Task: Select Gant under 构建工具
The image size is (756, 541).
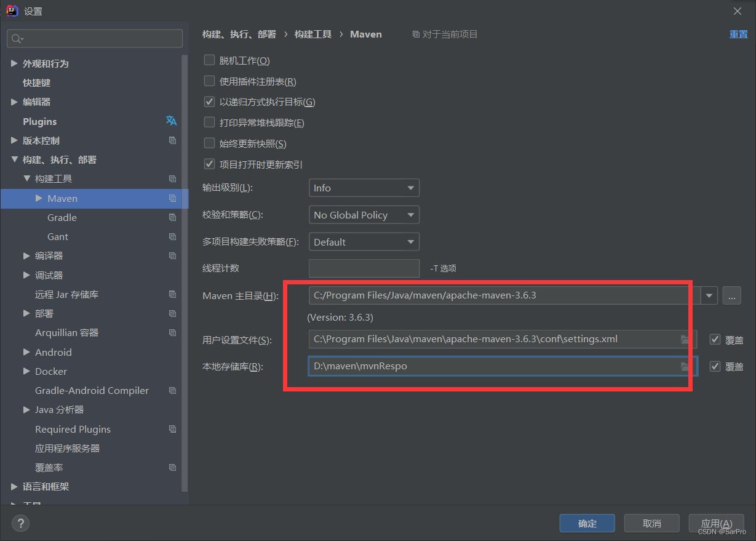Action: [58, 236]
